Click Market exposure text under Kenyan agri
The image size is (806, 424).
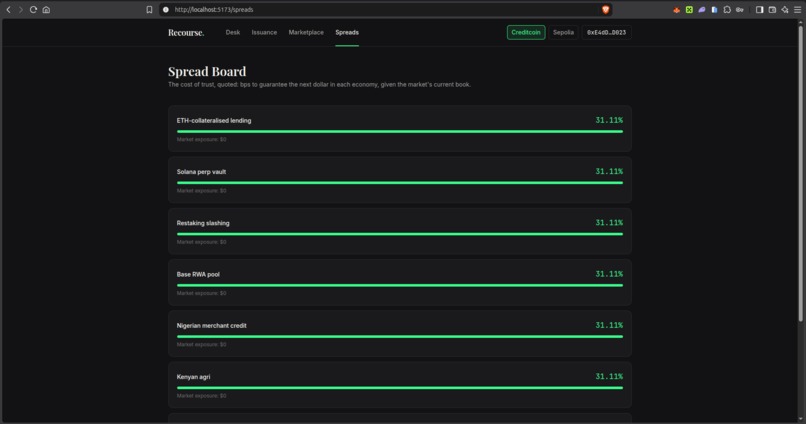coord(202,396)
